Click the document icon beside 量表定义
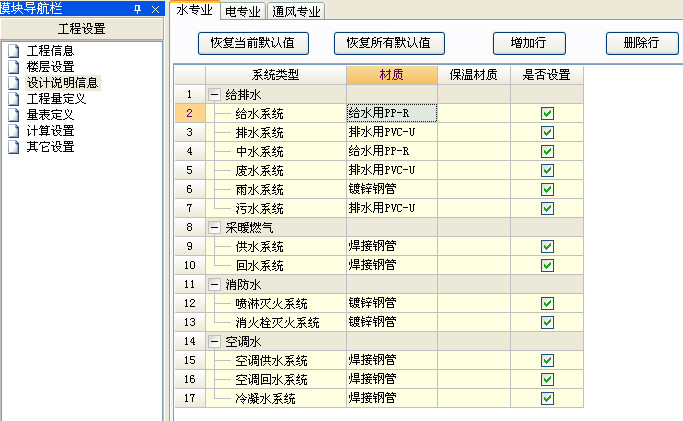683x421 pixels. point(14,115)
